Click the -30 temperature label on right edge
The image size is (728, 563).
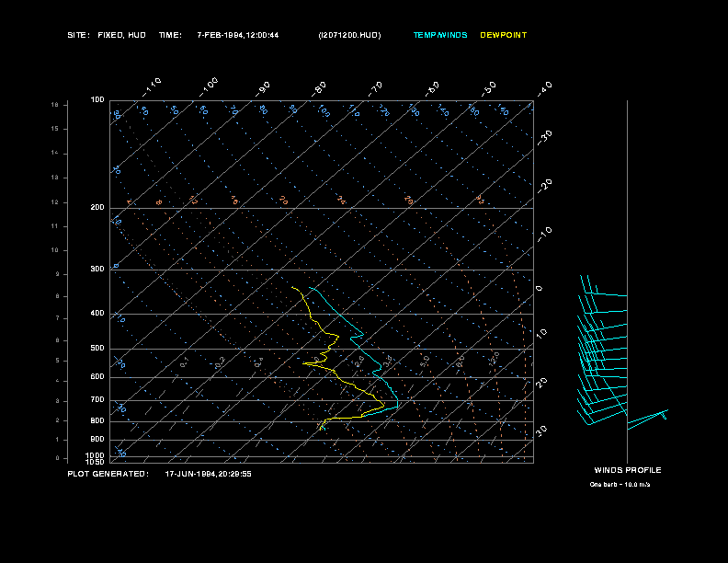coord(544,138)
